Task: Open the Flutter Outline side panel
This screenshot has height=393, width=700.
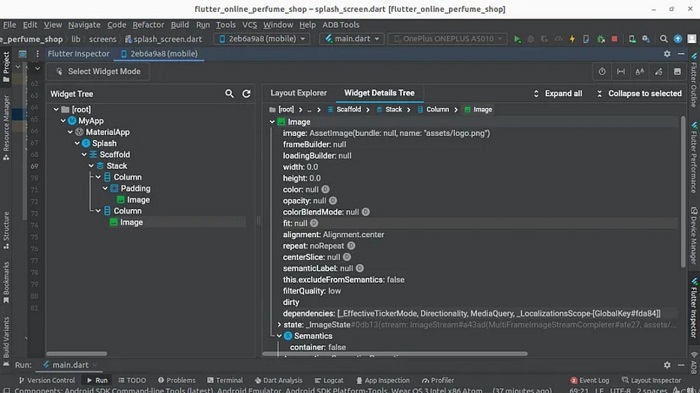Action: point(694,79)
